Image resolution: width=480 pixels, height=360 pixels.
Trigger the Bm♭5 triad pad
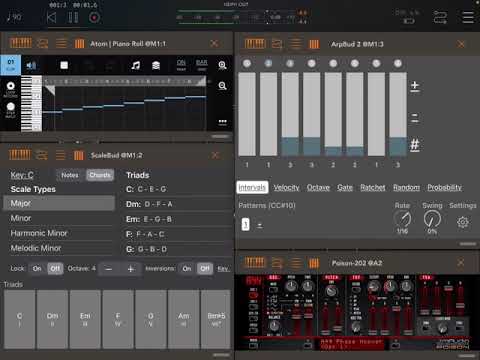pyautogui.click(x=216, y=319)
